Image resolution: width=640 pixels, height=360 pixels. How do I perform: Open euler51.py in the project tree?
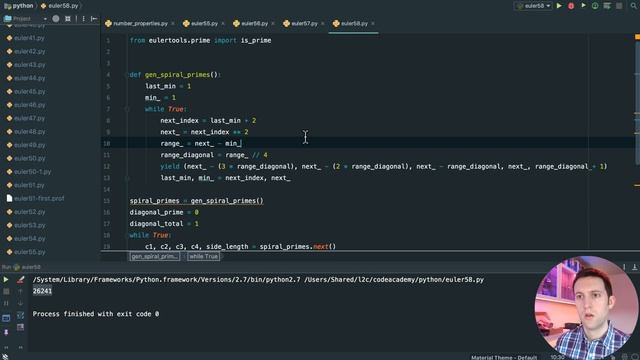tap(25, 185)
